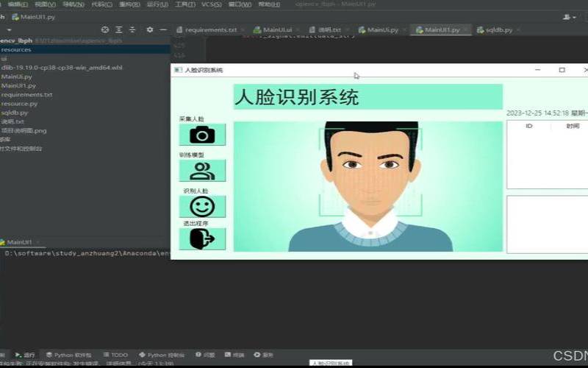Image resolution: width=588 pixels, height=368 pixels.
Task: Click the date time label 2023-12-25
Action: click(x=547, y=113)
